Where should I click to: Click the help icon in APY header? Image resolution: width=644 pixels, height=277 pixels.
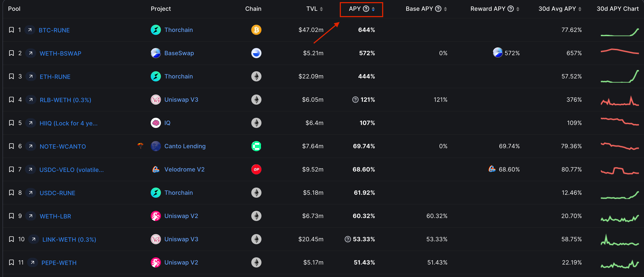click(366, 9)
